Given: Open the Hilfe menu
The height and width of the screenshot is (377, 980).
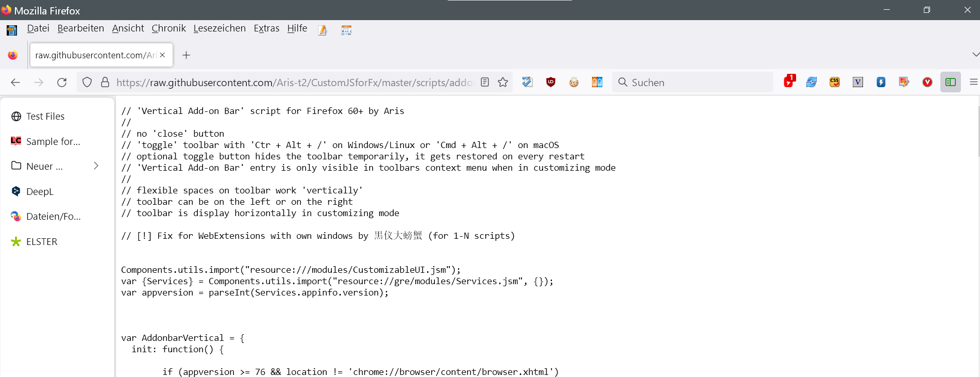Looking at the screenshot, I should (x=297, y=28).
